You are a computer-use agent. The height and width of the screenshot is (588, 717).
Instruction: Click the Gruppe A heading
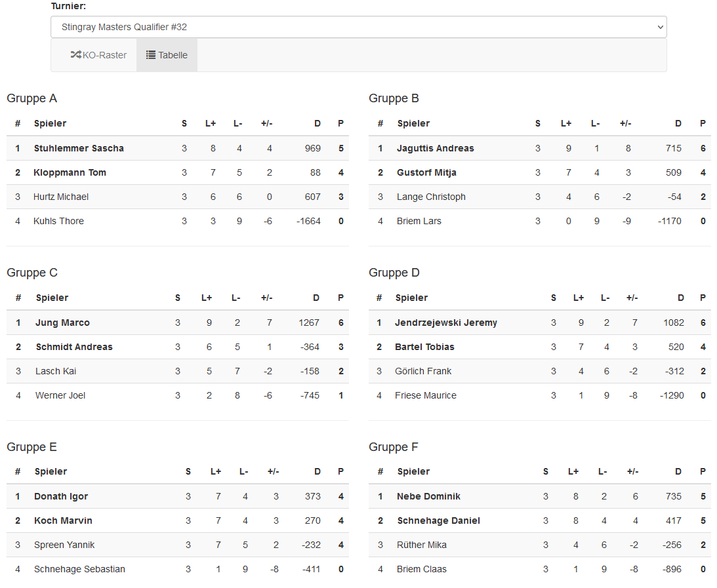[x=32, y=98]
